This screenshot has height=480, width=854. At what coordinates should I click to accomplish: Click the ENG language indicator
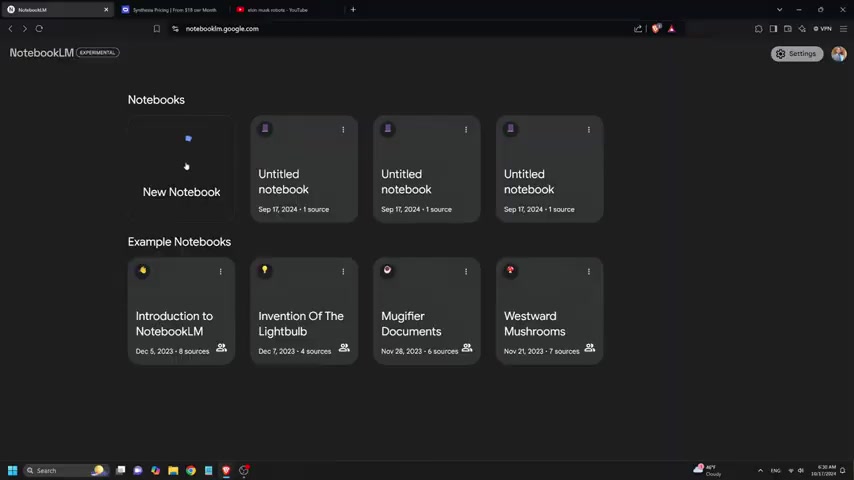[x=776, y=470]
